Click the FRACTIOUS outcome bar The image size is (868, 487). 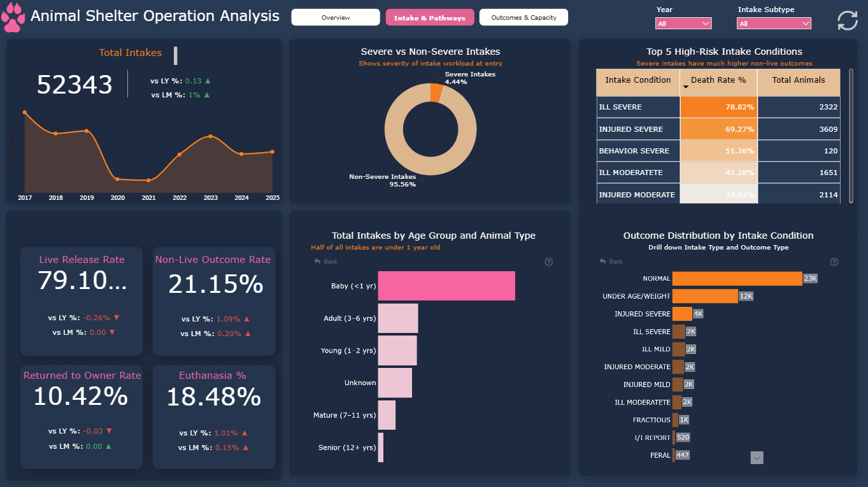pos(675,420)
